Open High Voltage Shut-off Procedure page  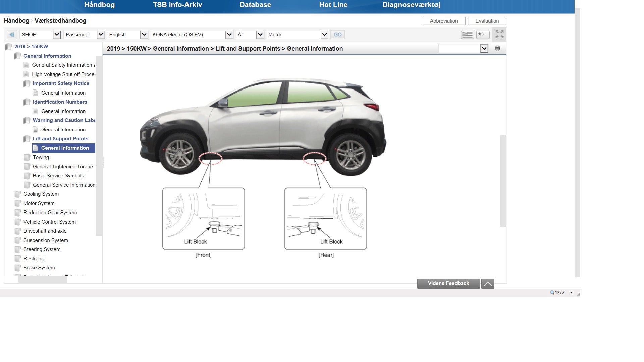point(63,74)
